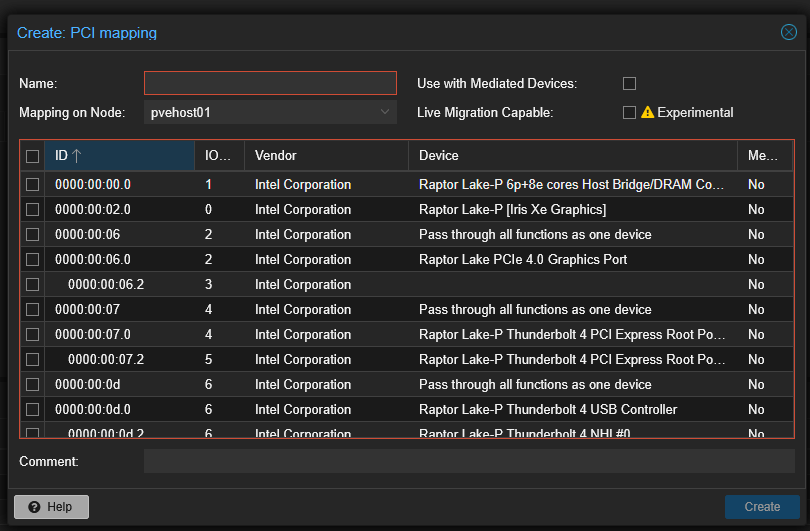Click into the Comment field

[469, 461]
